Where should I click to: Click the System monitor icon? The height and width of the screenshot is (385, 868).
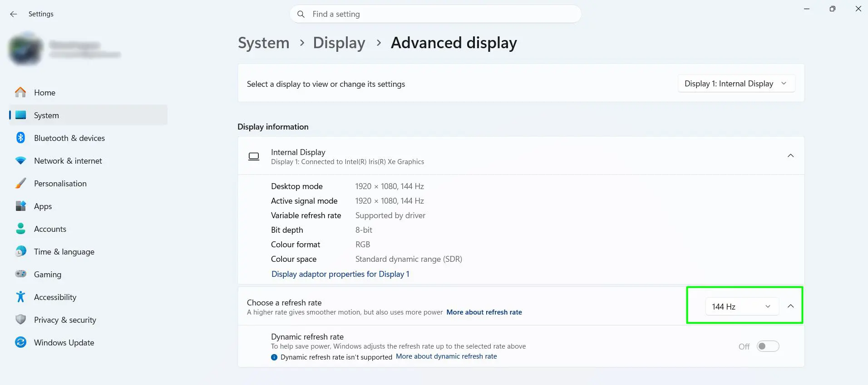point(20,115)
